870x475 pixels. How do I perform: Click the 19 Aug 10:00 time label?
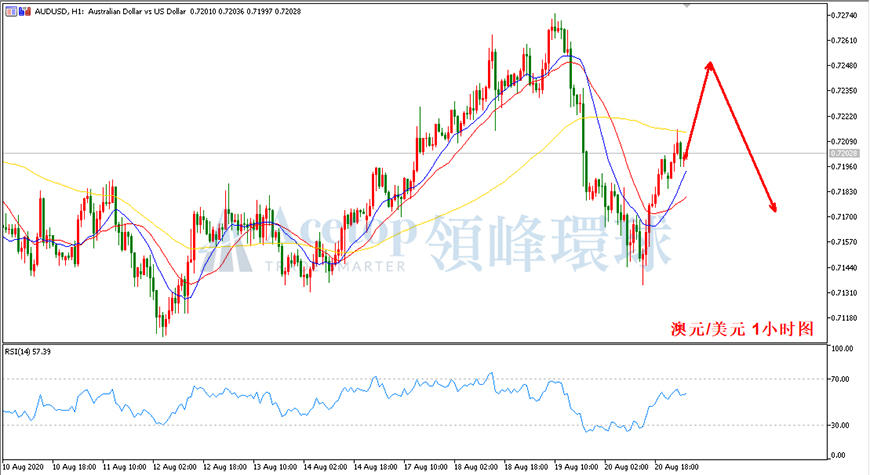coord(576,467)
